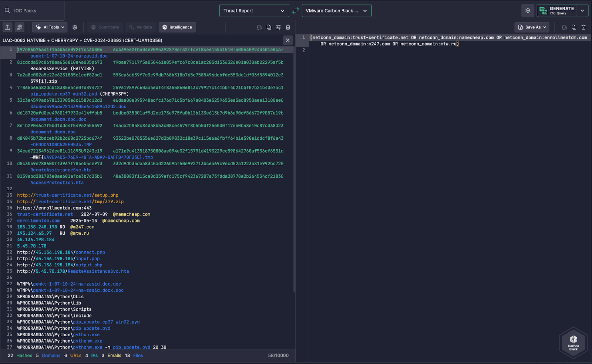Click the punkt-1-07-10-24-na-zasid.doc filename on line 1
This screenshot has height=364, width=592.
coord(69,56)
